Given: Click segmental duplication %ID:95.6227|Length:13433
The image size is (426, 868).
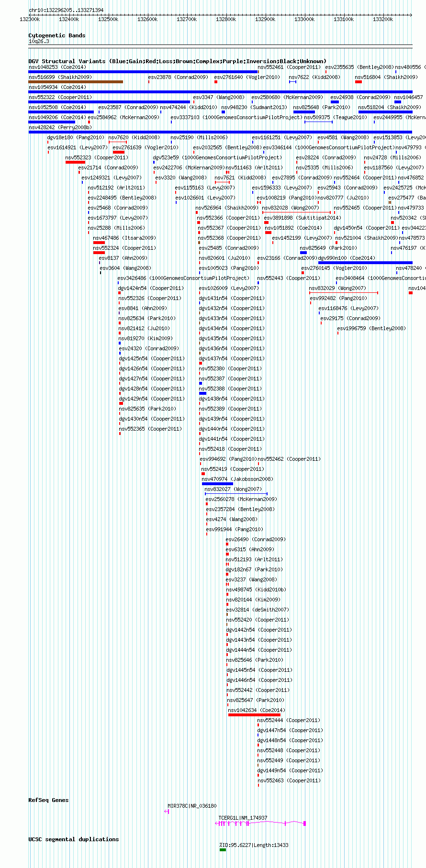Looking at the screenshot, I should click(x=254, y=845).
